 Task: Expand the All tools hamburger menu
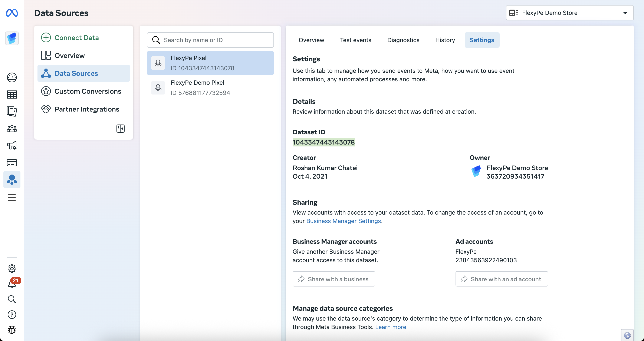pos(12,198)
